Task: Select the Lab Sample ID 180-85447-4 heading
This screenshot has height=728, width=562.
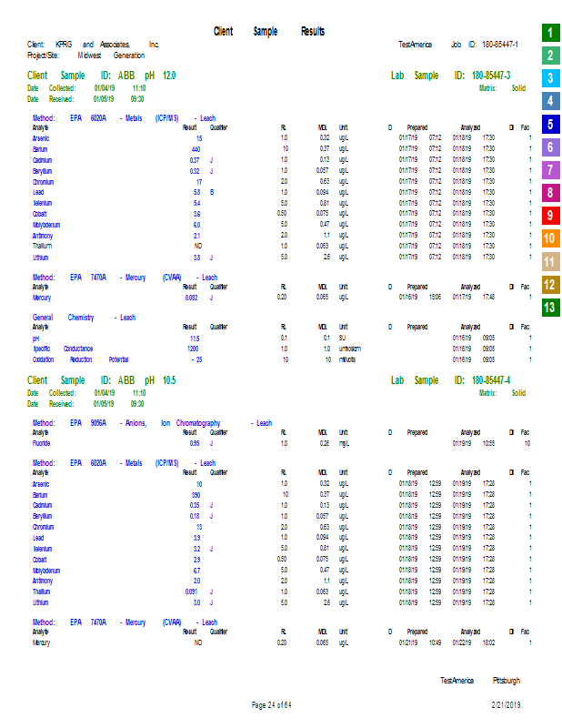Action: 450,380
